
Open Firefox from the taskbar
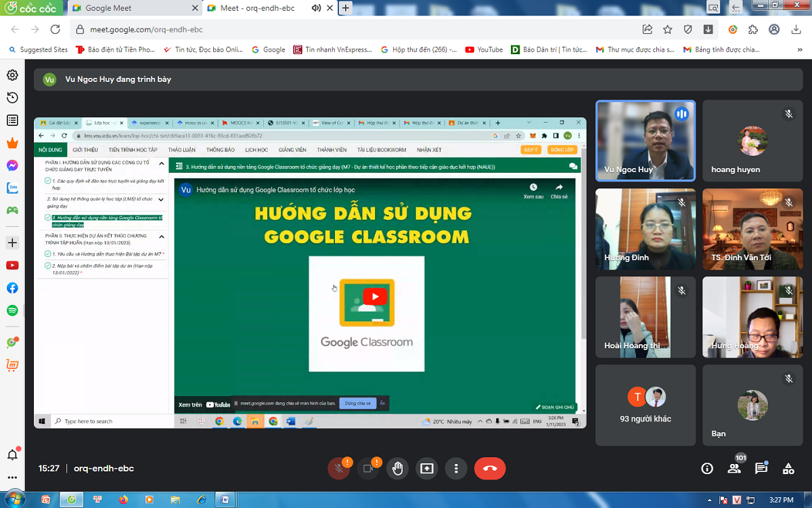pyautogui.click(x=122, y=500)
